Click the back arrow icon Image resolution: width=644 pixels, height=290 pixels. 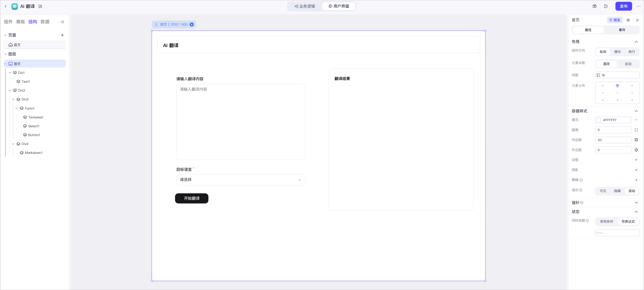6,6
